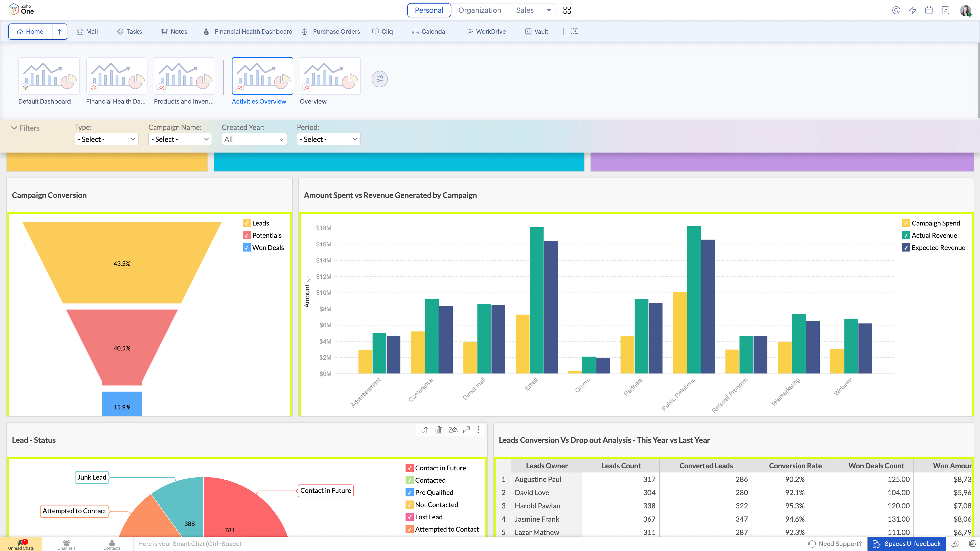Expand the Lead-Status chart to full screen

[x=467, y=430]
